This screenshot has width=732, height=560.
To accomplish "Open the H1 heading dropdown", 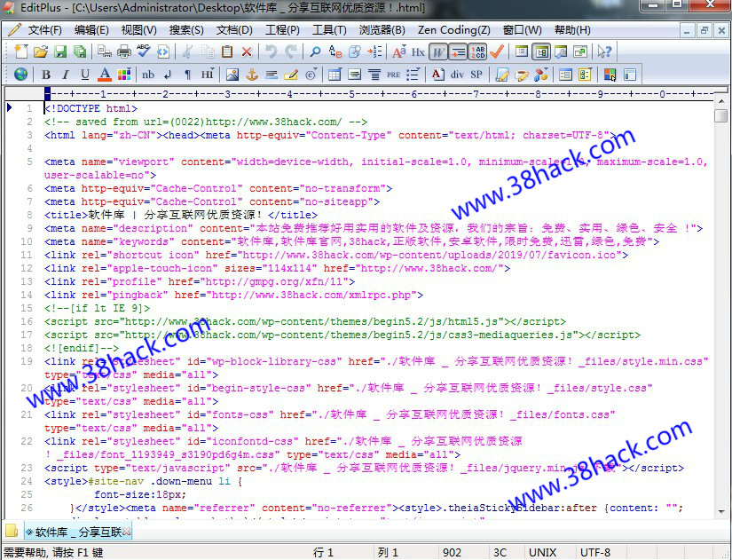I will tap(208, 75).
